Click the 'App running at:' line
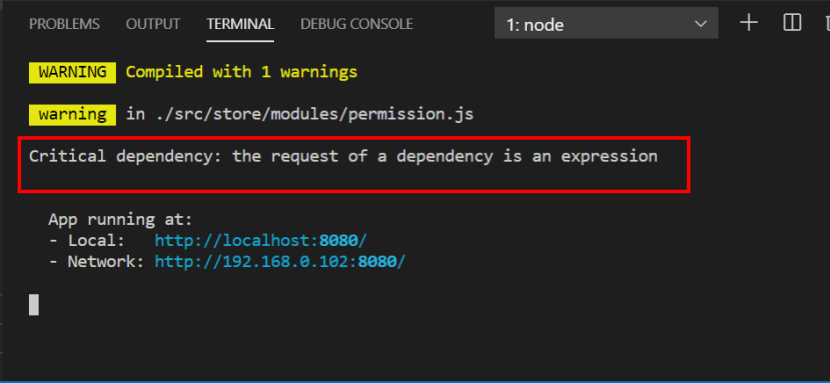Viewport: 830px width, 383px height. tap(121, 219)
